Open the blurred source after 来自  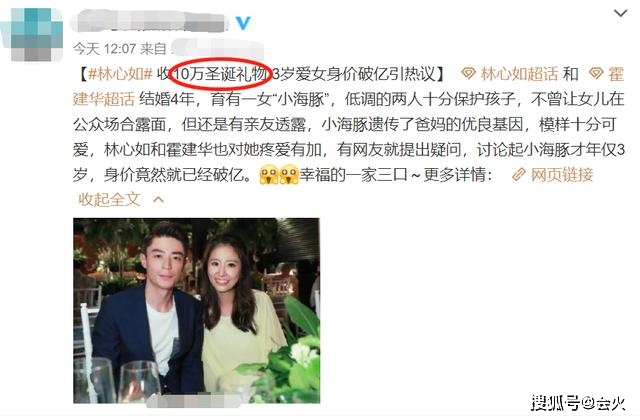[x=217, y=49]
